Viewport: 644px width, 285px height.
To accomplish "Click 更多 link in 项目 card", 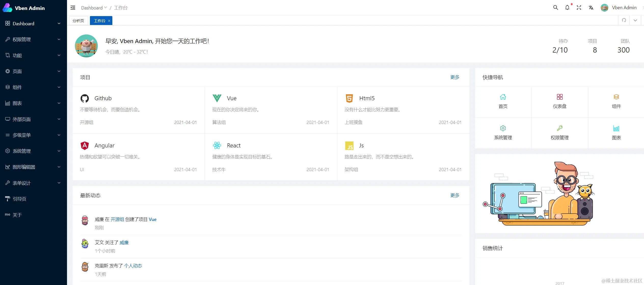I will (x=454, y=77).
